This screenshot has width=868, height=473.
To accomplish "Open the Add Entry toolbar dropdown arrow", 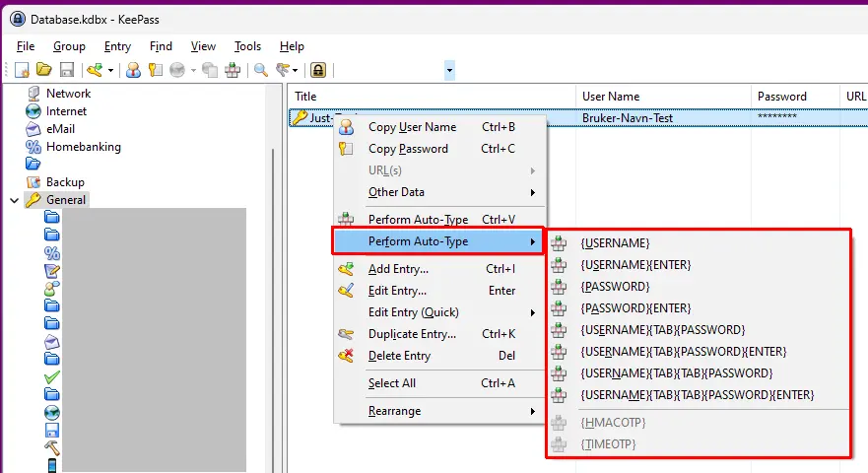I will point(110,70).
